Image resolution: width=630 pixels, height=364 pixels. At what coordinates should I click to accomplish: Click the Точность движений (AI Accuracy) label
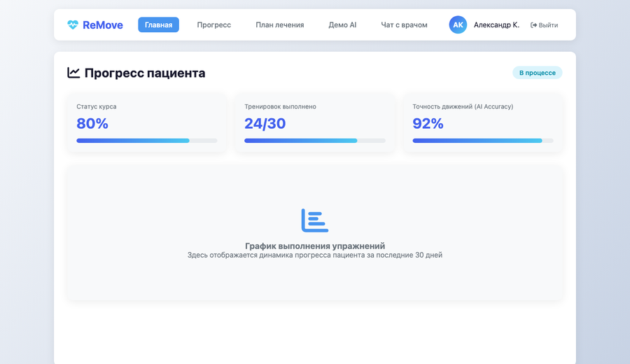pos(463,106)
